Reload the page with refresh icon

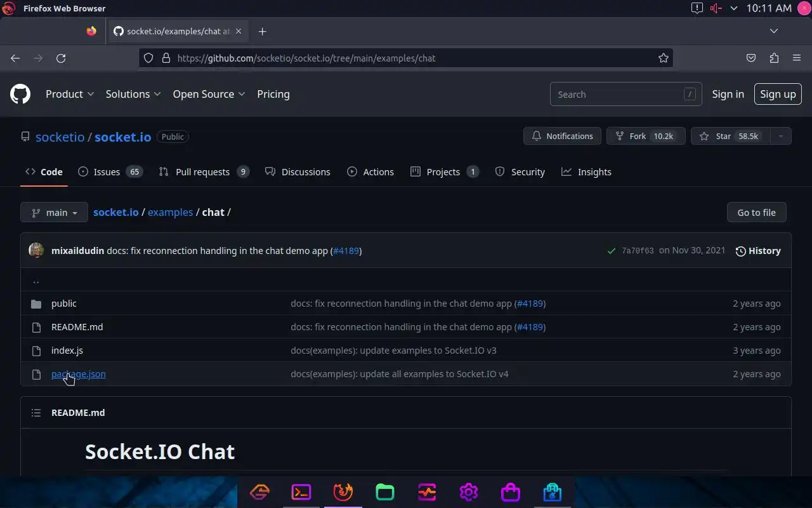(61, 58)
